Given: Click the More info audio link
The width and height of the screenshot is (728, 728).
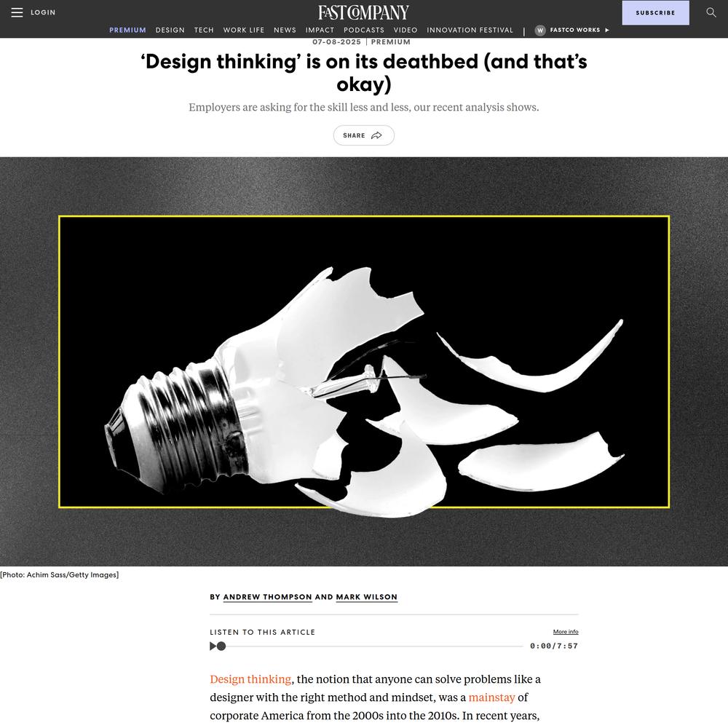Looking at the screenshot, I should pos(566,631).
